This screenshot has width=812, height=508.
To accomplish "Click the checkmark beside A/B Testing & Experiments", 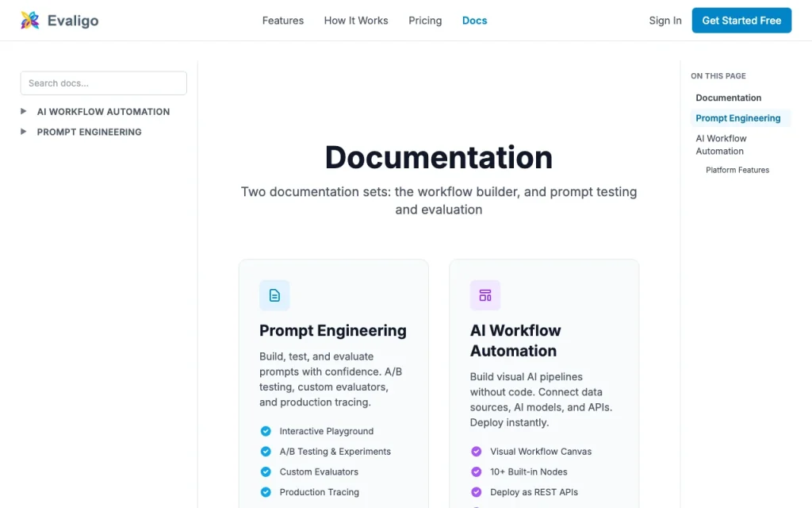I will (x=266, y=452).
